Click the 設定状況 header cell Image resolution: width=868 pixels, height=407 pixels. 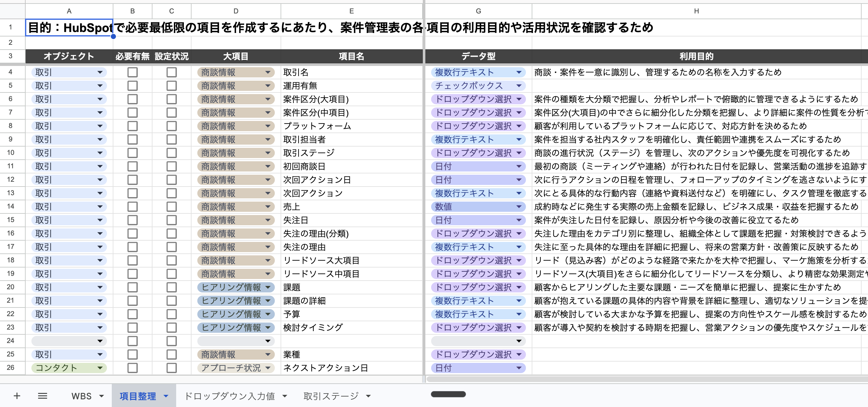171,56
